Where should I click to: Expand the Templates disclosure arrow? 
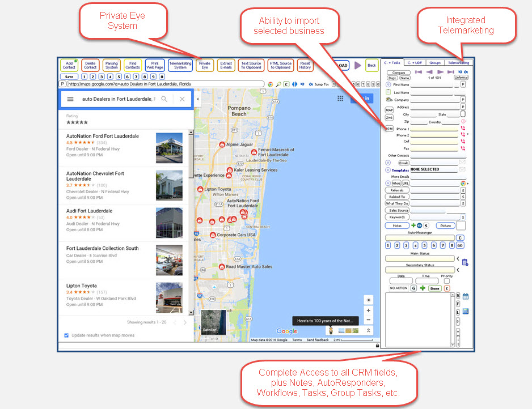[389, 170]
